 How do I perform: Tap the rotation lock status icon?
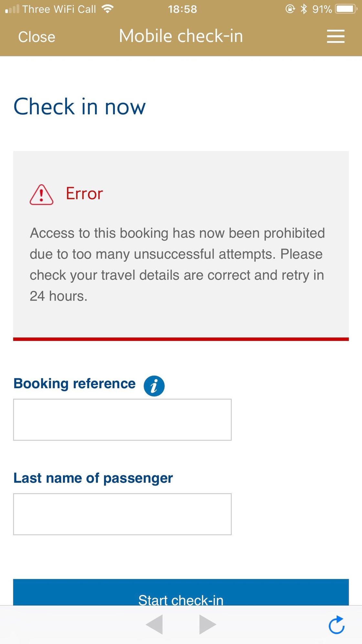tap(290, 9)
